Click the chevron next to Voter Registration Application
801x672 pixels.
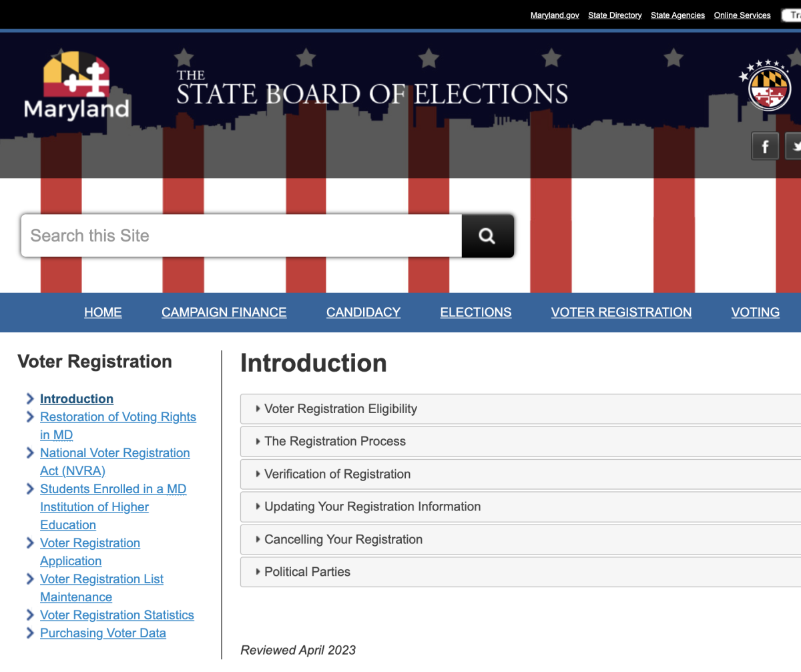[x=29, y=543]
